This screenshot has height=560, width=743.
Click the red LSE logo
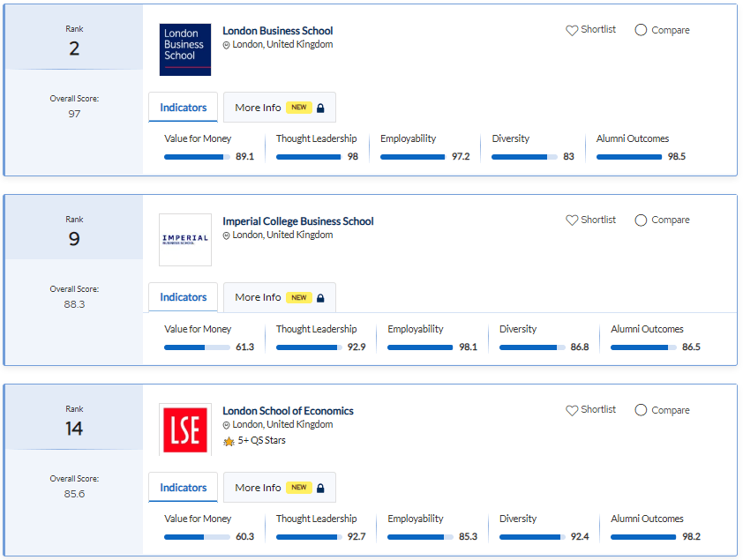185,429
